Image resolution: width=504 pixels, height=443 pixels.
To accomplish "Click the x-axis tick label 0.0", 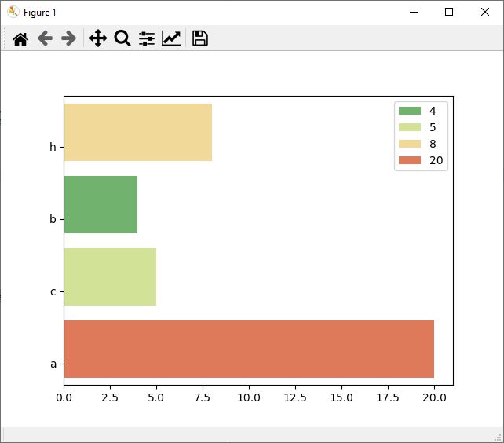I will click(x=64, y=397).
